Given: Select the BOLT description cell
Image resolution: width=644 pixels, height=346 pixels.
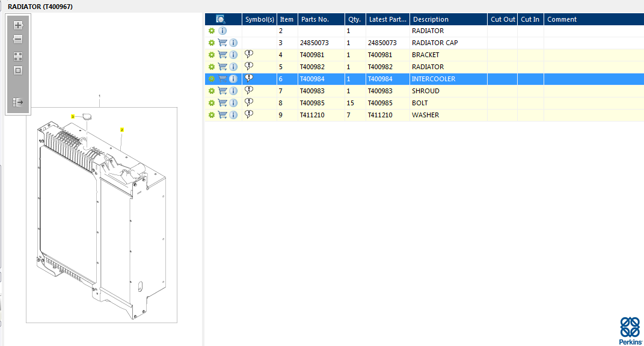Looking at the screenshot, I should point(448,103).
